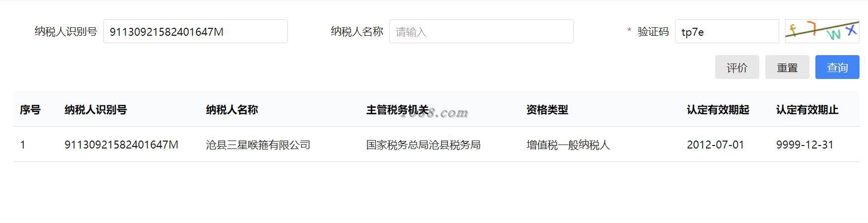Select the 纳税人名称 column header
The height and width of the screenshot is (223, 868).
232,110
